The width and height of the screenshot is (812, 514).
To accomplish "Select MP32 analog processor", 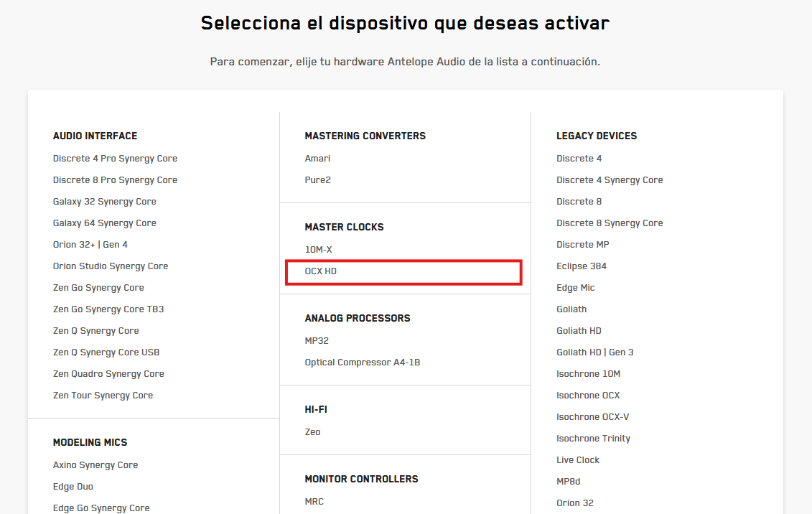I will tap(317, 340).
